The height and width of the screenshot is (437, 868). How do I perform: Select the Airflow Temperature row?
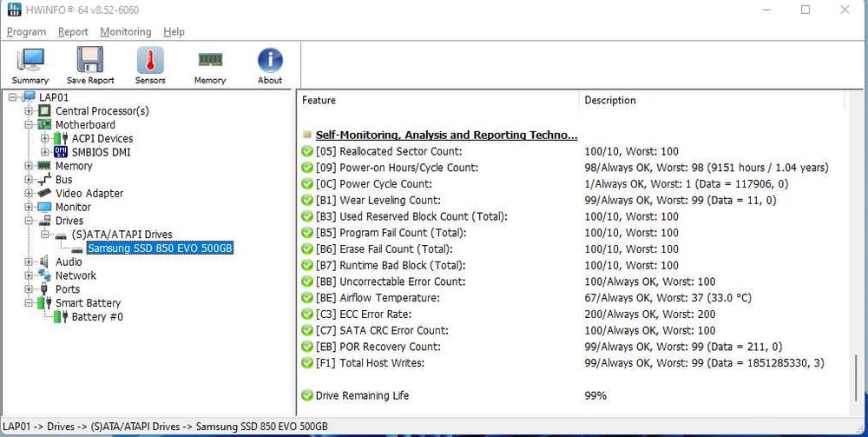click(527, 298)
